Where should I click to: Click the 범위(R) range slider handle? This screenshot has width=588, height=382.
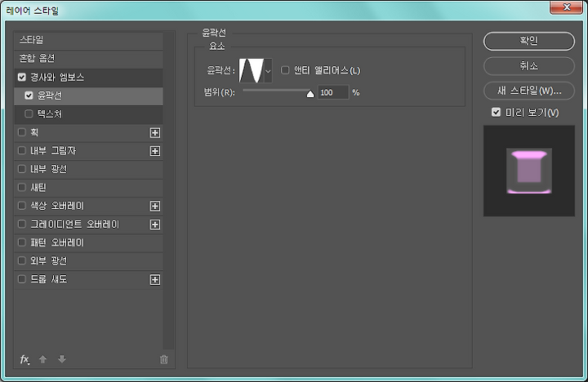[x=310, y=93]
